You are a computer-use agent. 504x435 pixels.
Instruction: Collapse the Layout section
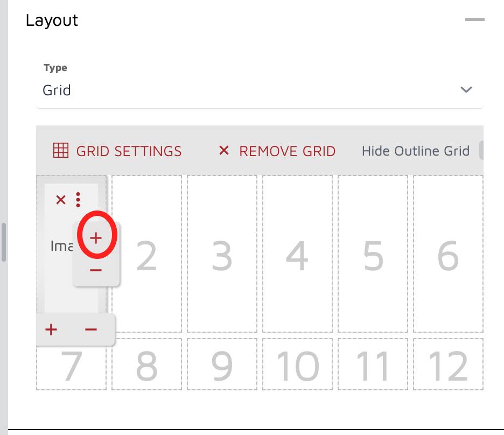[x=475, y=20]
